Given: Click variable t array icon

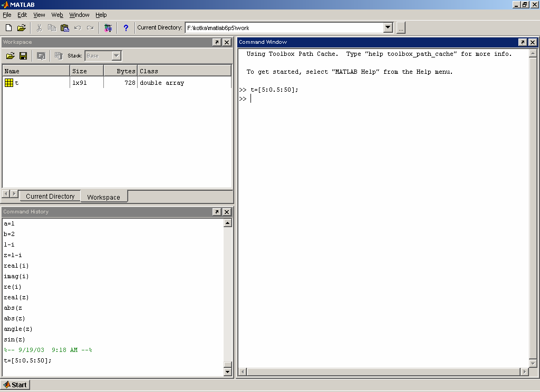Looking at the screenshot, I should [x=9, y=83].
